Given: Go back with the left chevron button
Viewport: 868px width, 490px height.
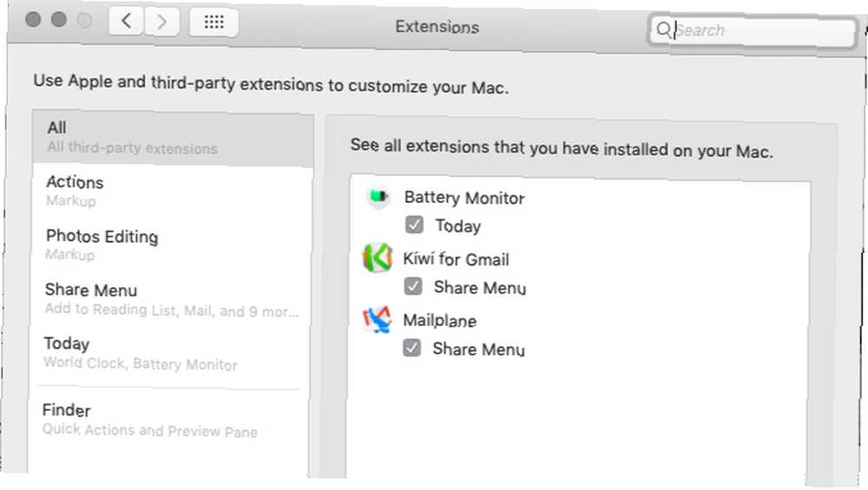Looking at the screenshot, I should pos(126,22).
